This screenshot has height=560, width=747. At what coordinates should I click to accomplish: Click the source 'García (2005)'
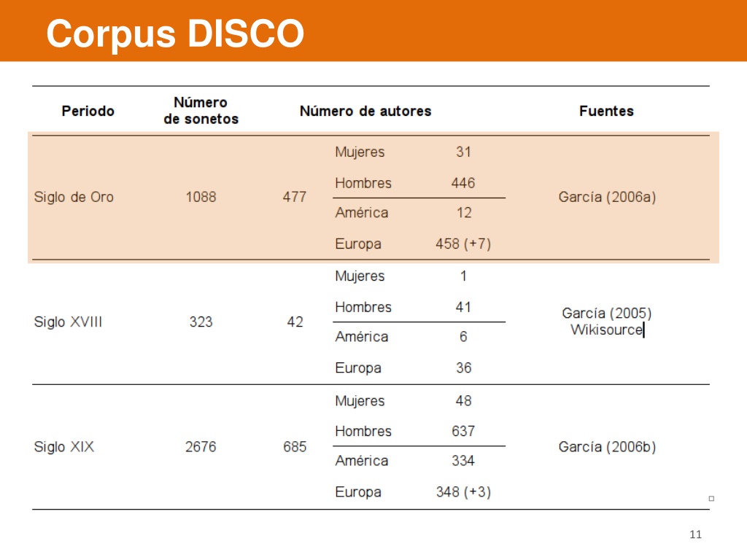coord(607,314)
